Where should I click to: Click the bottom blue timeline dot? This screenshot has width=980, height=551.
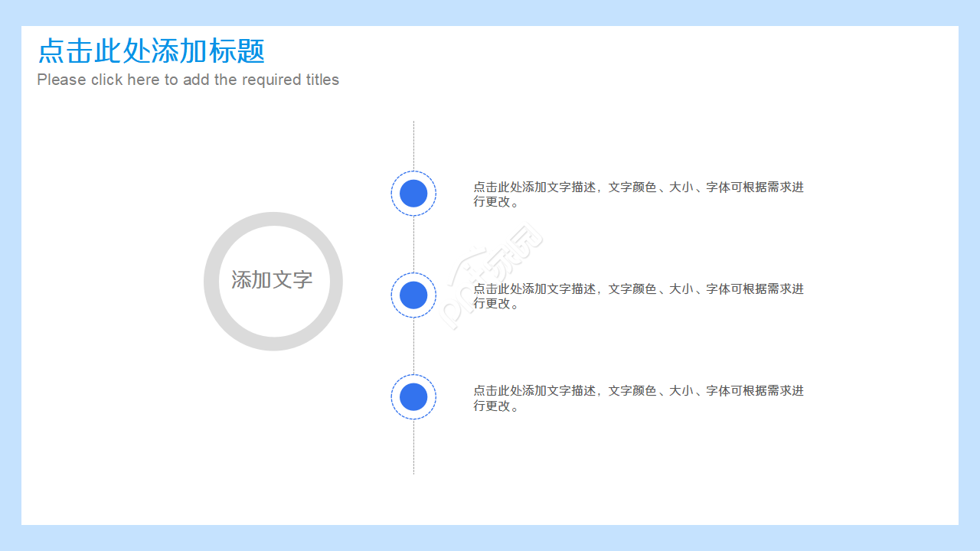413,396
